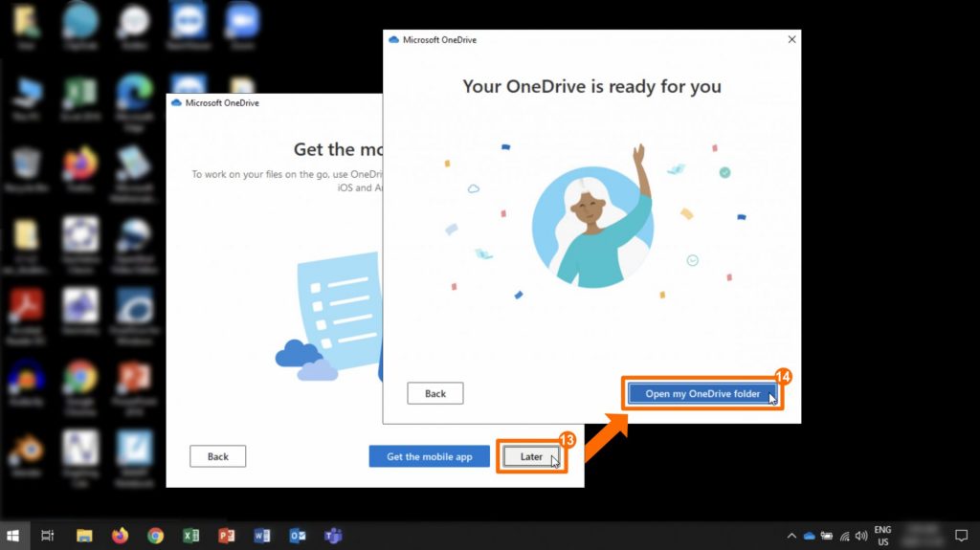Open Excel from the taskbar
Image resolution: width=980 pixels, height=550 pixels.
point(190,536)
